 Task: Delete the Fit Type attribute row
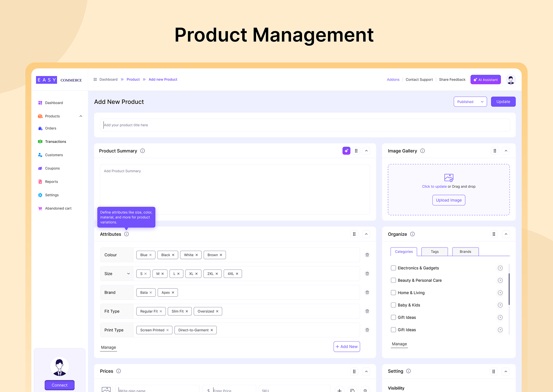click(367, 311)
